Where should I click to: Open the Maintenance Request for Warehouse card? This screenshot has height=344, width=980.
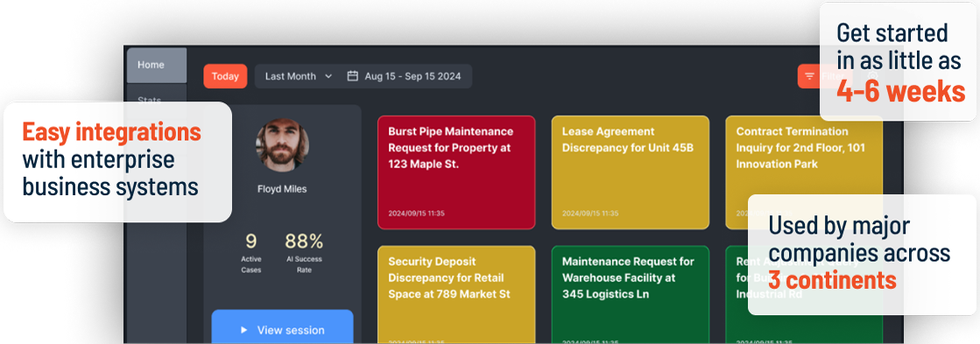tap(630, 295)
